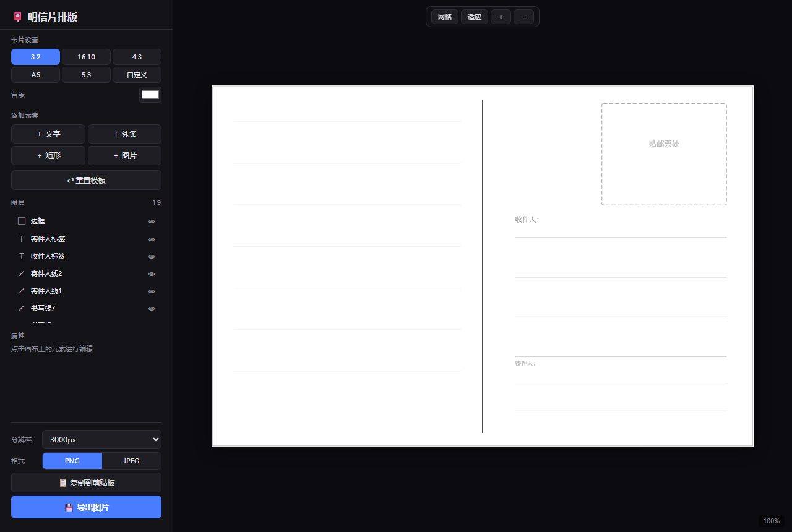Image resolution: width=792 pixels, height=532 pixels.
Task: Toggle visibility of the 寄件人线1 layer
Action: tap(152, 291)
